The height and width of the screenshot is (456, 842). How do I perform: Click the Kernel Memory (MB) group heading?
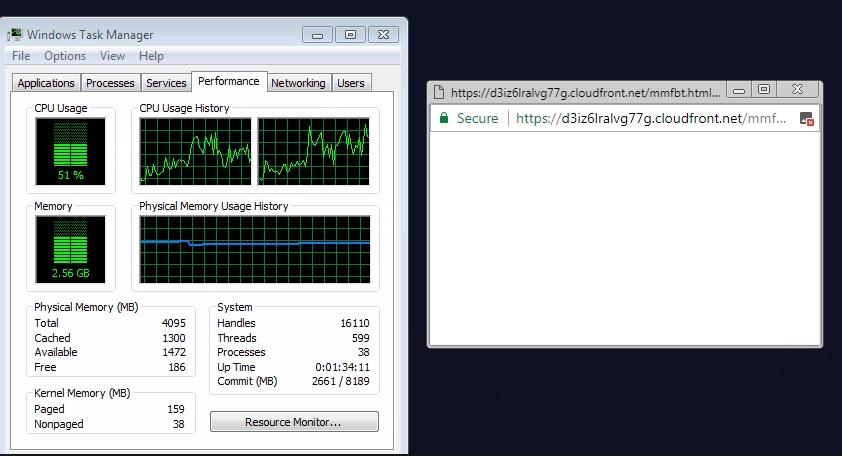(x=82, y=393)
